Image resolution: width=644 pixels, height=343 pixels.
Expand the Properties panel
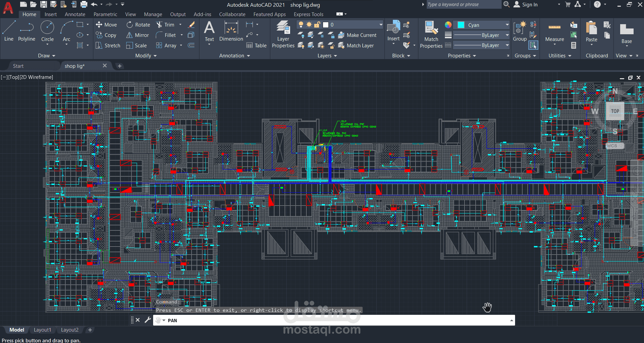[x=462, y=56]
